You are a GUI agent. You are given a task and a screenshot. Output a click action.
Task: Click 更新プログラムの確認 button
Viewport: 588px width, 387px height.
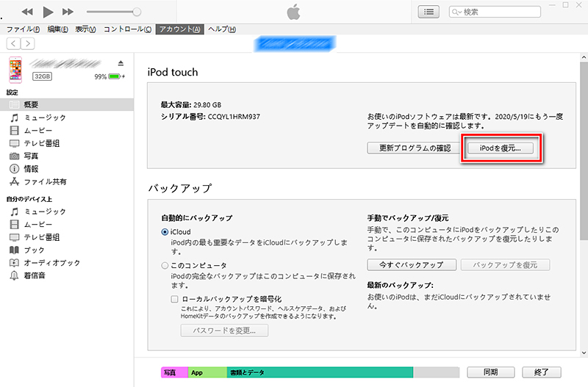[415, 148]
